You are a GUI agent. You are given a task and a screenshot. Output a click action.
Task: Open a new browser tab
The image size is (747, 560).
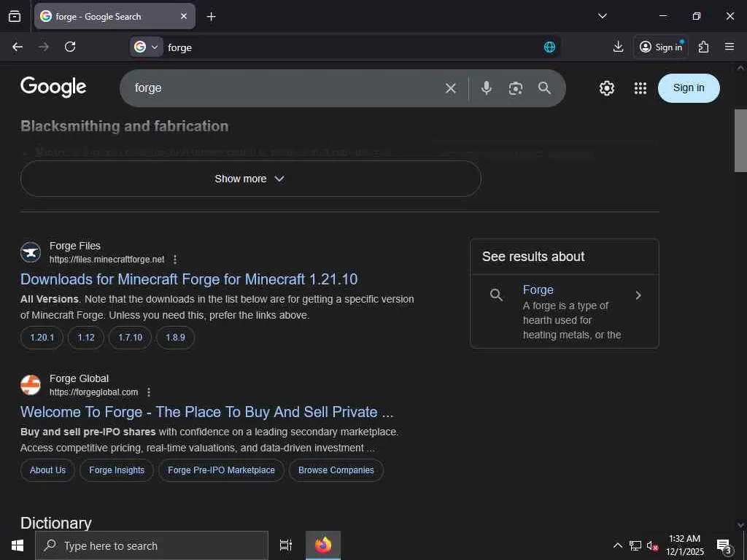[211, 16]
